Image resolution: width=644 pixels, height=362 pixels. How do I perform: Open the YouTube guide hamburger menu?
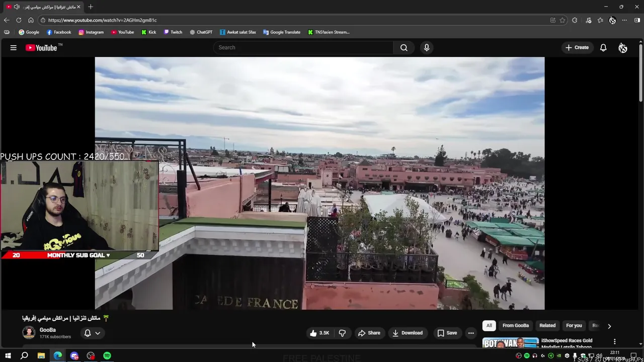point(14,48)
